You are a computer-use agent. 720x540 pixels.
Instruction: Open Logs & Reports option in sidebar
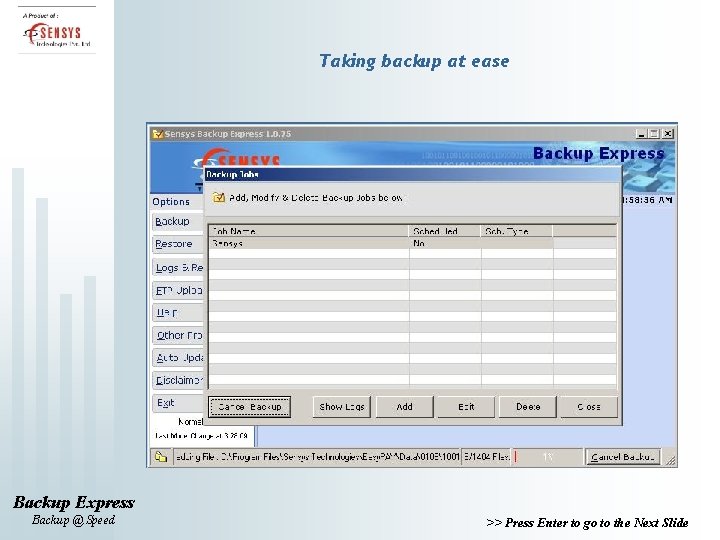click(178, 267)
